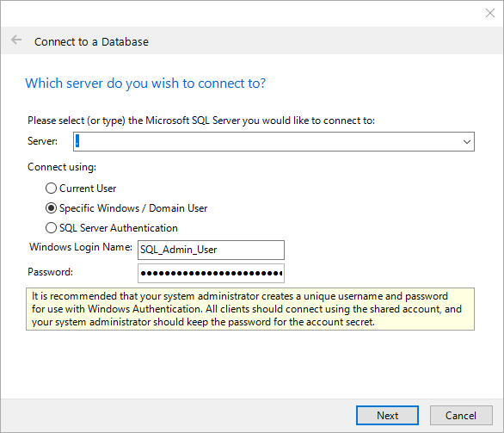The width and height of the screenshot is (504, 433).
Task: Close the Connect to a Database dialog
Action: coord(490,13)
